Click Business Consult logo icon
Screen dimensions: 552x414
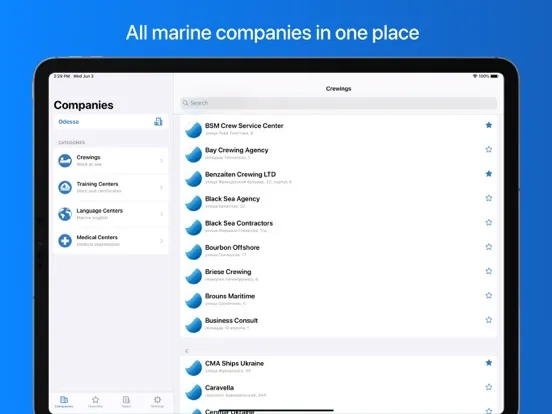[194, 325]
